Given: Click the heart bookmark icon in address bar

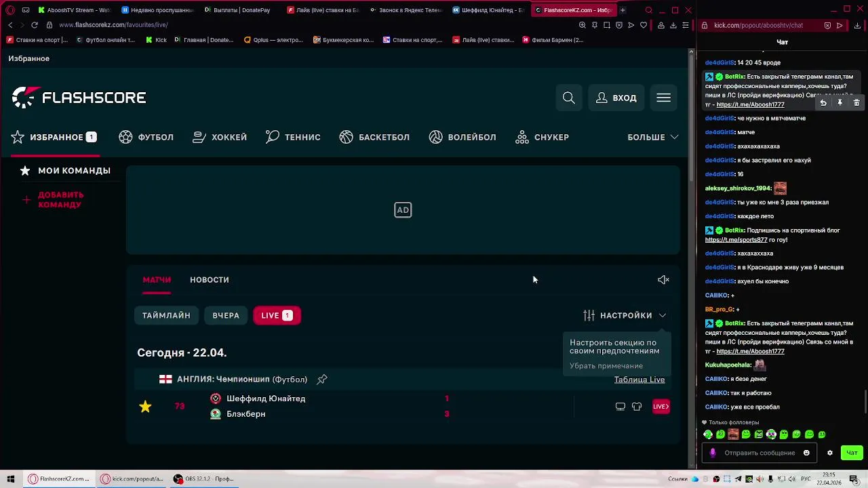Looking at the screenshot, I should click(x=644, y=25).
